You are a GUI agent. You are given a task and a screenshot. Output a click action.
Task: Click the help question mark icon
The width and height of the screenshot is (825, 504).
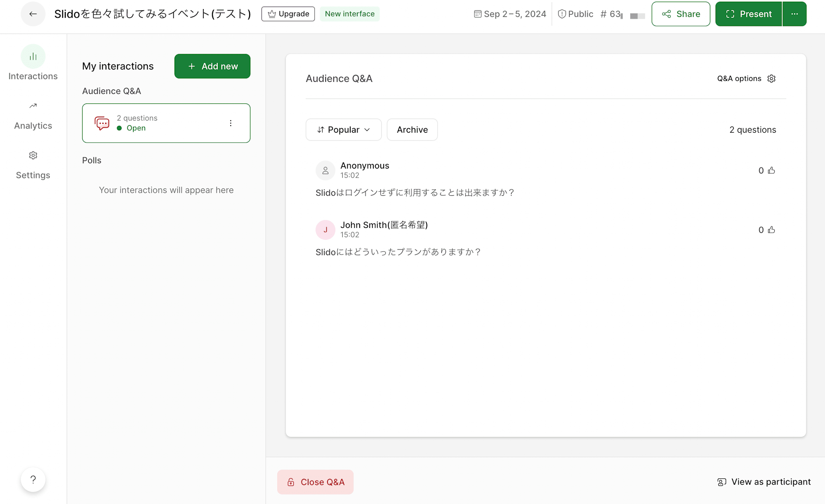click(x=33, y=480)
